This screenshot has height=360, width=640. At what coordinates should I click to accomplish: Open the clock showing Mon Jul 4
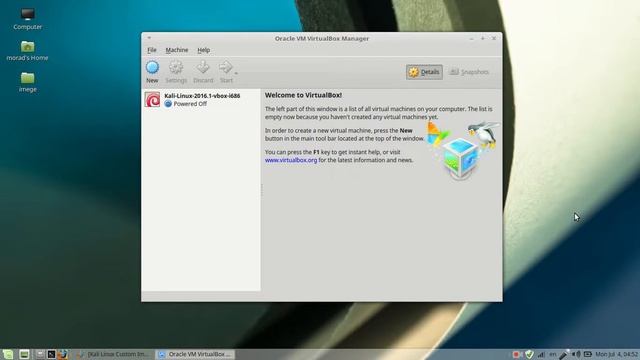click(617, 354)
